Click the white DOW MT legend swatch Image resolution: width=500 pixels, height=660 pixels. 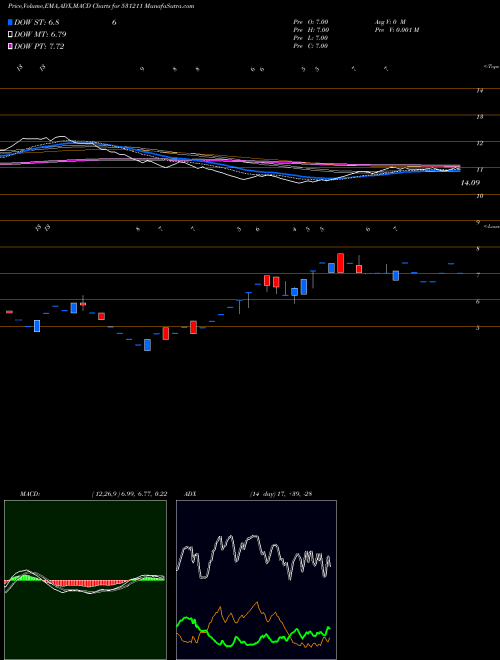10,34
